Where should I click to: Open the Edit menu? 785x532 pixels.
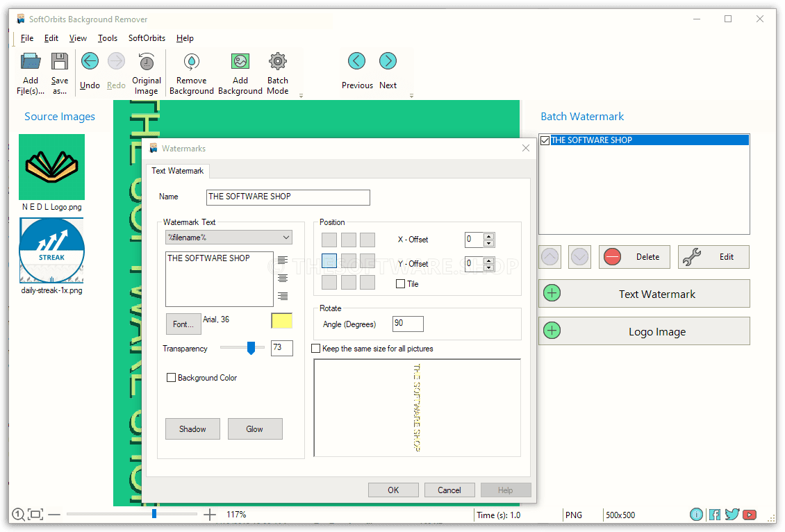tap(51, 38)
